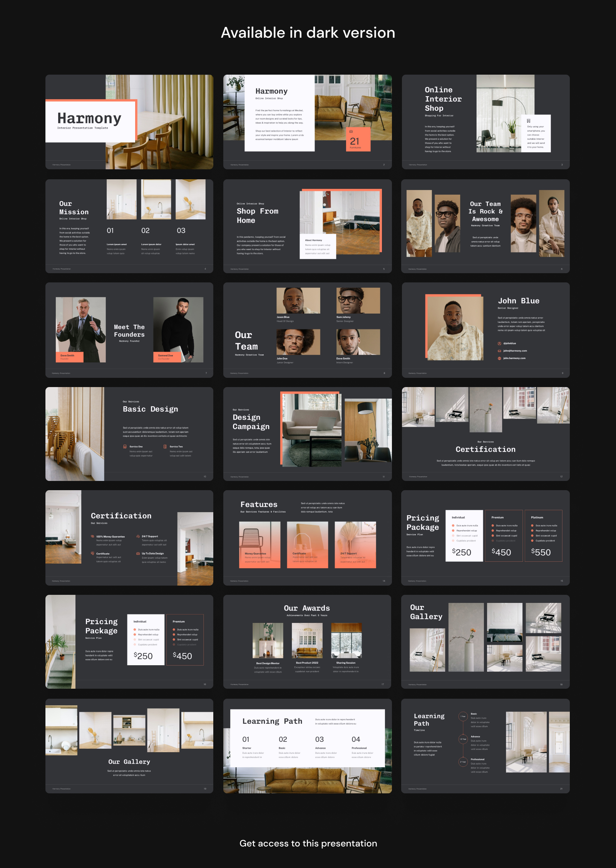Click the globe icon beside john.harmony.com

point(499,358)
